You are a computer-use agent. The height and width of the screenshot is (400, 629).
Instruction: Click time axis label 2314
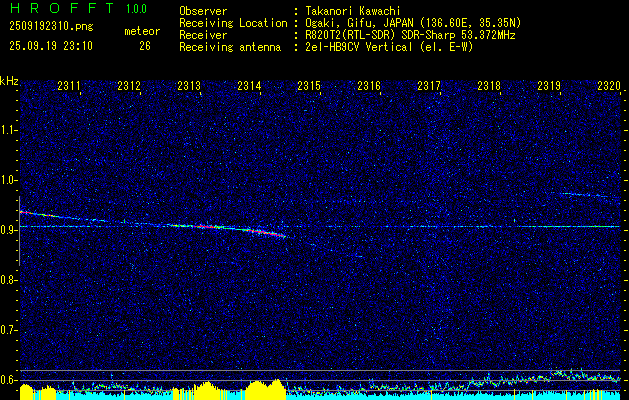click(249, 85)
